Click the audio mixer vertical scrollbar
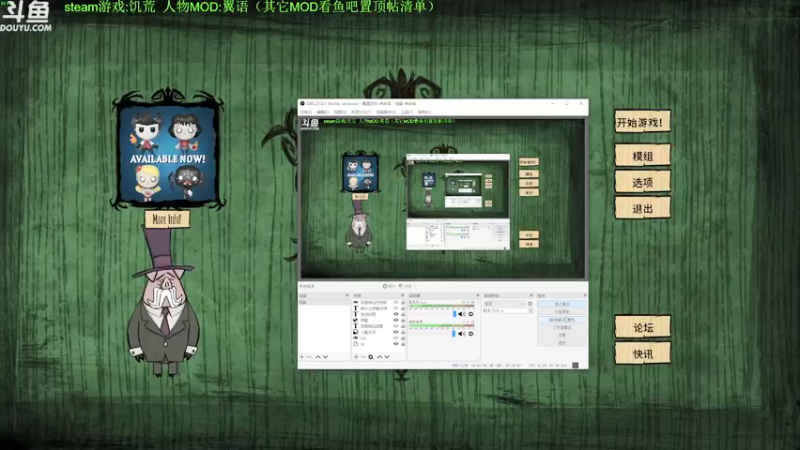 [478, 330]
